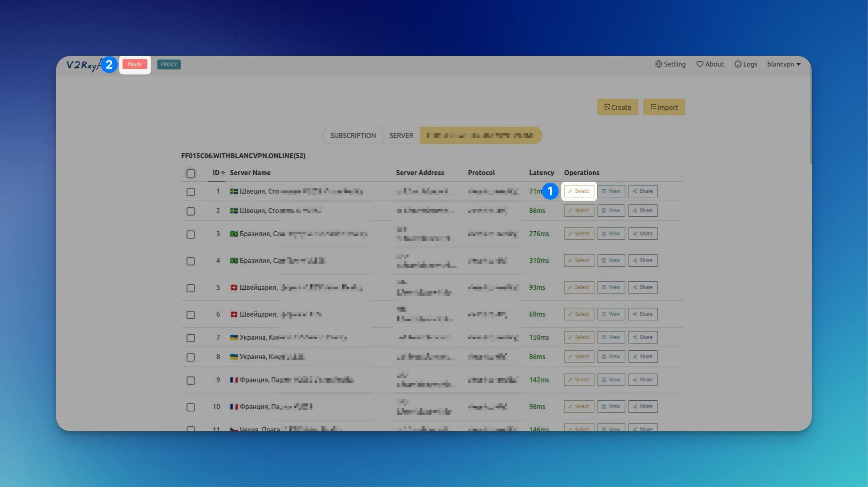Image resolution: width=868 pixels, height=487 pixels.
Task: Expand the blancvpn account dropdown
Action: click(x=784, y=64)
